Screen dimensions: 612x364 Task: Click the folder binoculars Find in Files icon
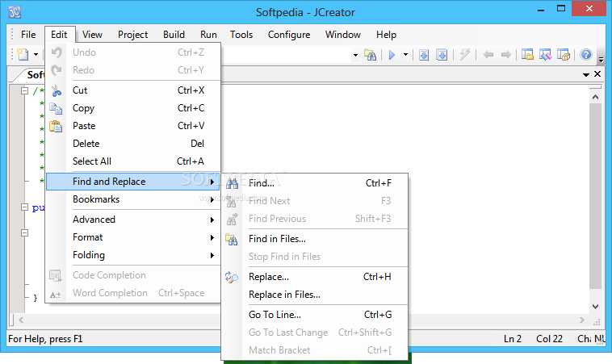point(232,239)
